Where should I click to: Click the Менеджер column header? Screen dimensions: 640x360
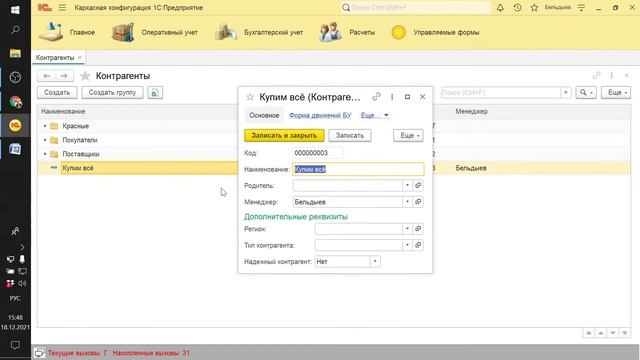click(471, 111)
